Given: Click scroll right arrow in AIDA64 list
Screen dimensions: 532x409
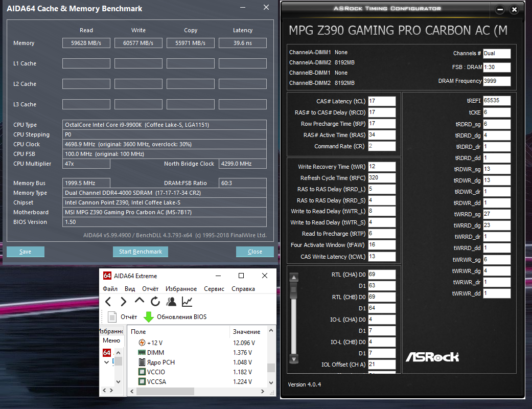Looking at the screenshot, I should tap(262, 391).
